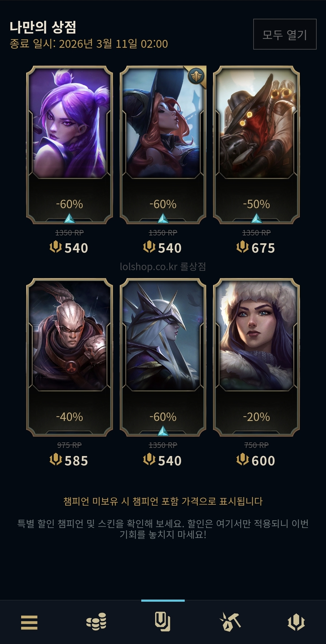Image resolution: width=326 pixels, height=644 pixels.
Task: Click the 600 RP discounted price
Action: (256, 460)
